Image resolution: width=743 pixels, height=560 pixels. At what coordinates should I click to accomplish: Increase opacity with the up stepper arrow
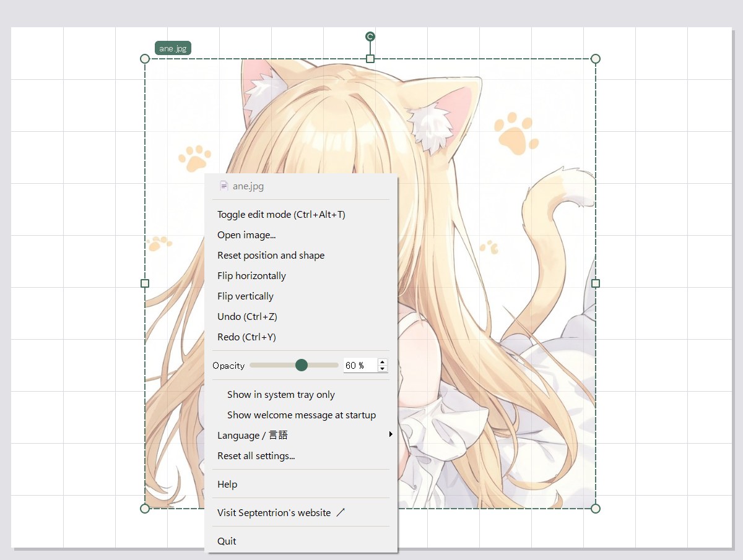tap(383, 362)
